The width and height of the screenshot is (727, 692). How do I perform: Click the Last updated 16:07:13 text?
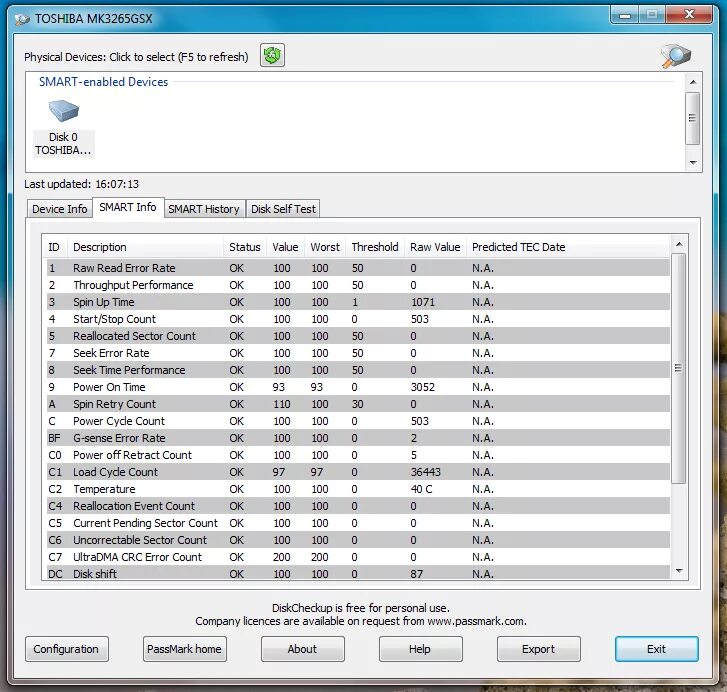pos(82,184)
